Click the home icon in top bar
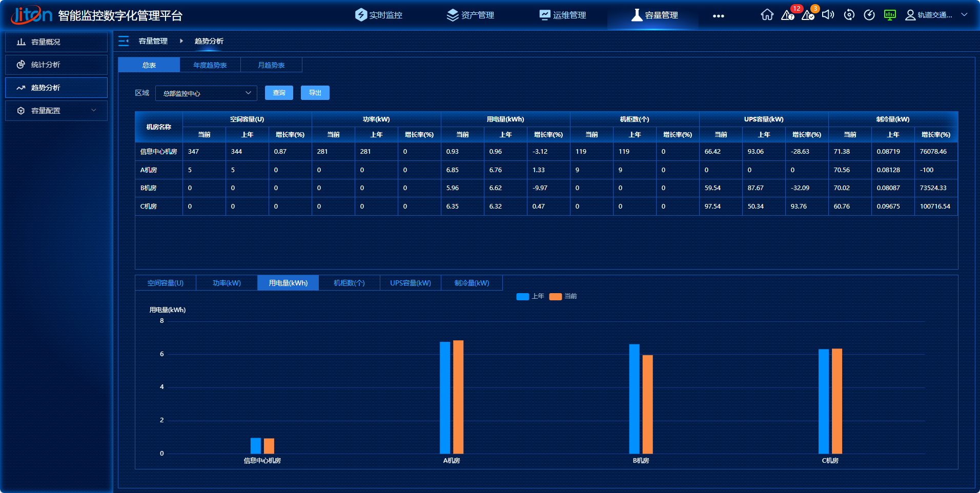This screenshot has width=980, height=493. click(767, 15)
